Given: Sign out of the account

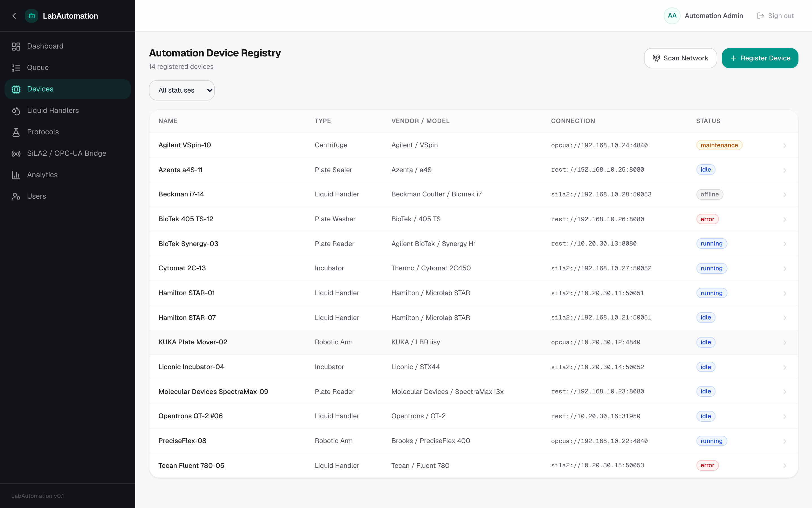Looking at the screenshot, I should tap(775, 16).
